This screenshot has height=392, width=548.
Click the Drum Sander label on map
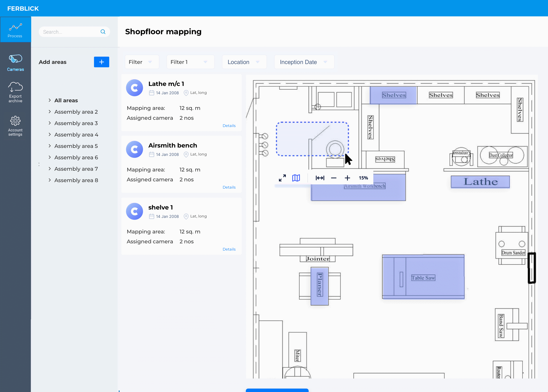click(513, 253)
